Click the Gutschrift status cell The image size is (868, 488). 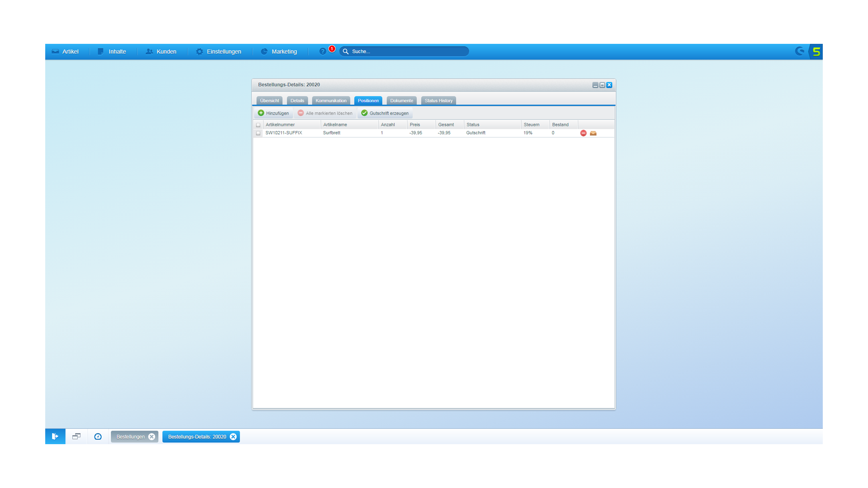492,133
